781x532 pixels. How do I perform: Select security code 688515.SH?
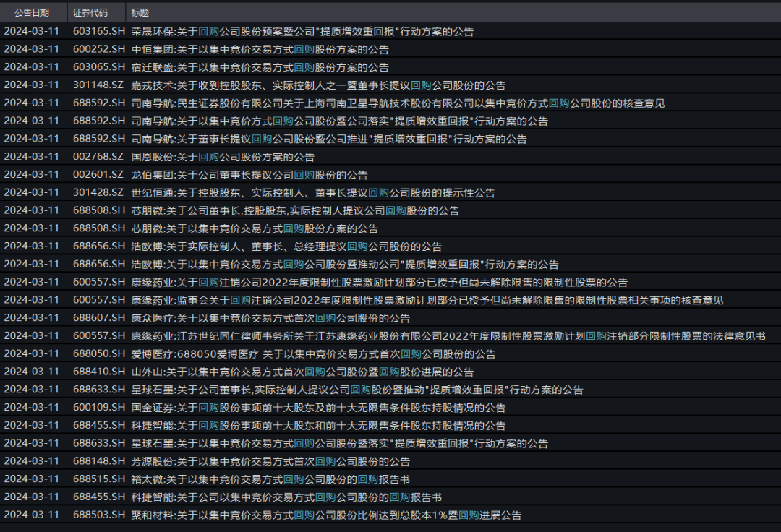point(98,479)
